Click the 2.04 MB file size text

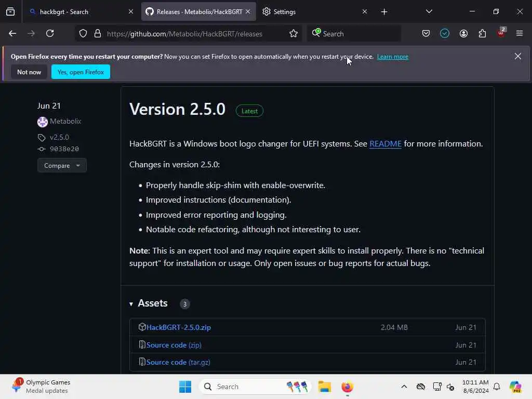[394, 327]
